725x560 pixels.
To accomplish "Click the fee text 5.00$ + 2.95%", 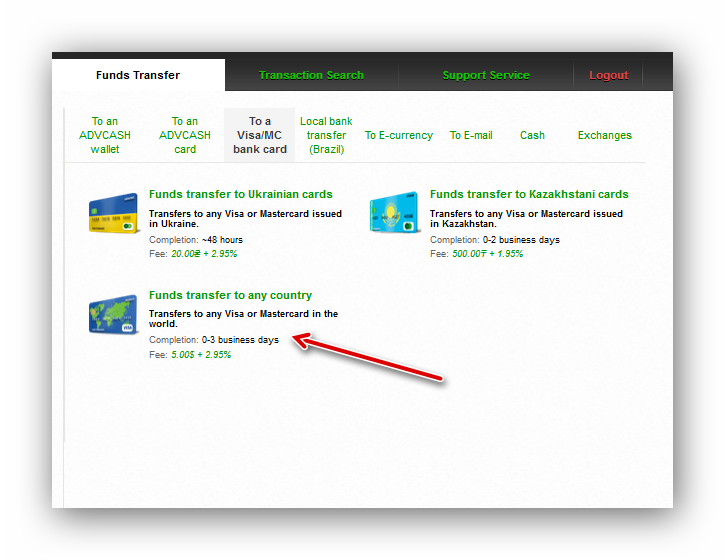I will click(201, 355).
